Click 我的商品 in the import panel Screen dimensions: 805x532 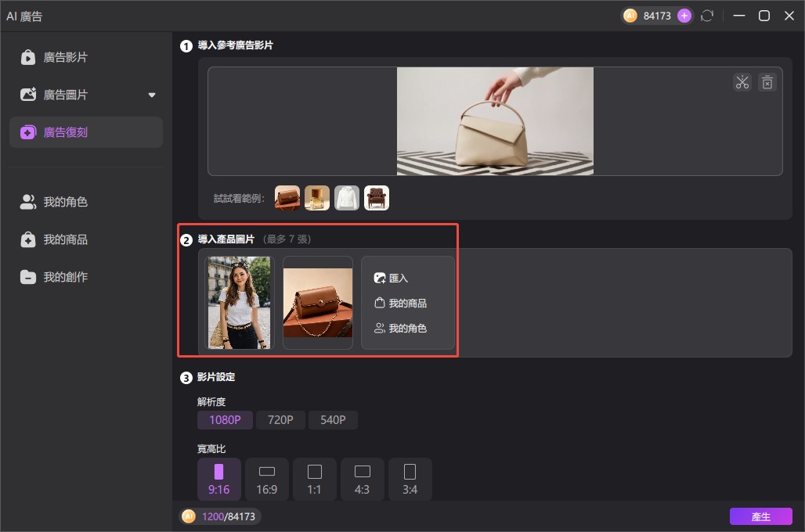(x=400, y=304)
